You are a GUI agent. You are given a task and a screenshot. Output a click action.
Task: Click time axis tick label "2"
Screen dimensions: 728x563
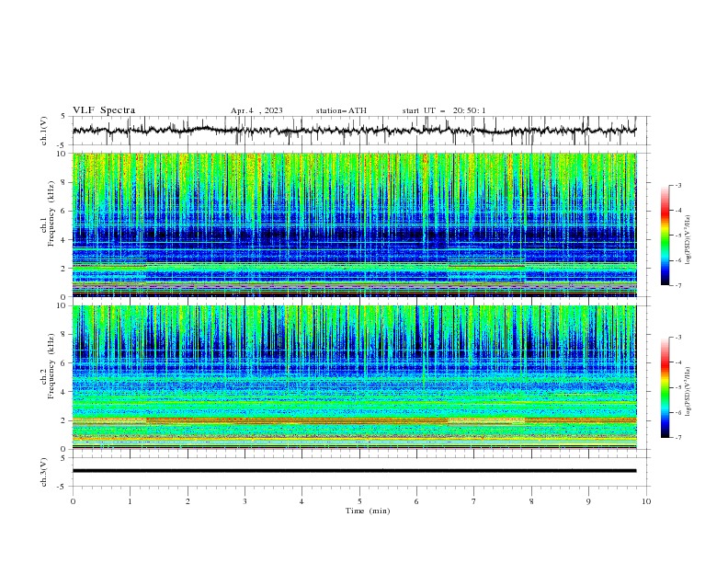(188, 501)
